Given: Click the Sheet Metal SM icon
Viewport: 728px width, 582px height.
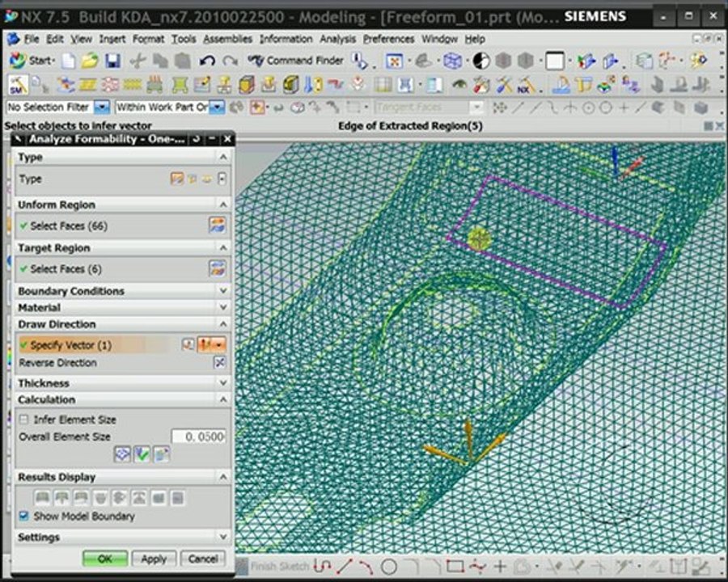Looking at the screenshot, I should click(19, 85).
